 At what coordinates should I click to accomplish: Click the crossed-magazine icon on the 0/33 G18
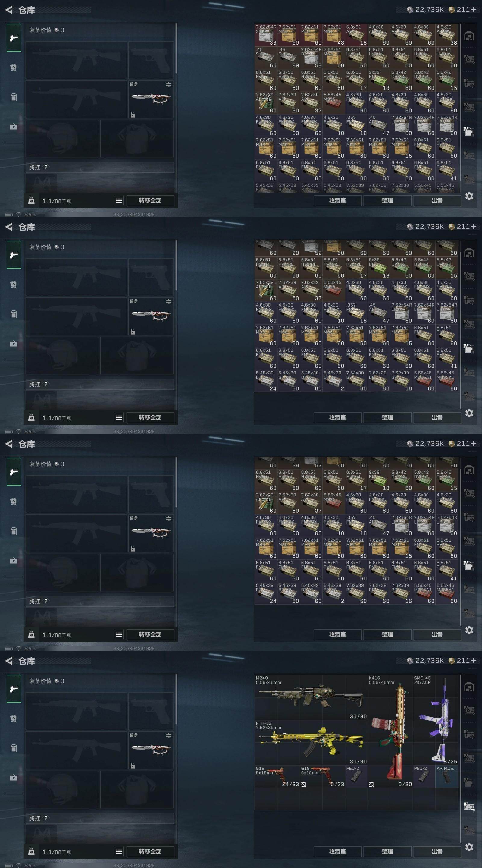pos(303,785)
